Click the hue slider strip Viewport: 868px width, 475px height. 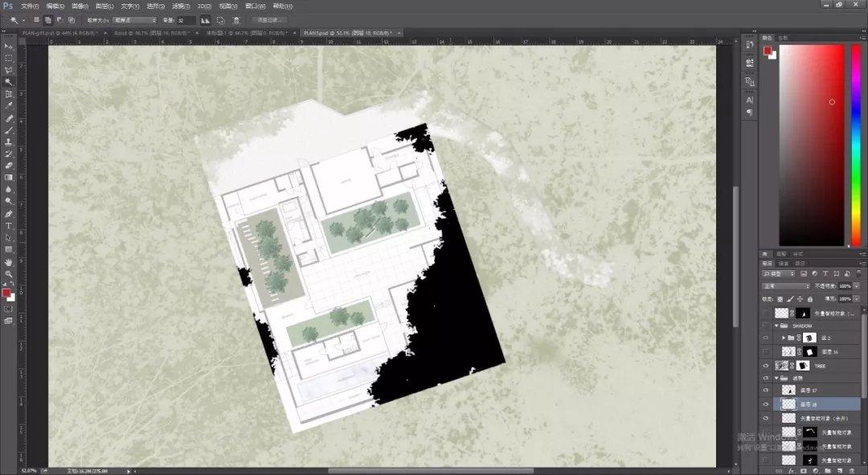pos(856,145)
